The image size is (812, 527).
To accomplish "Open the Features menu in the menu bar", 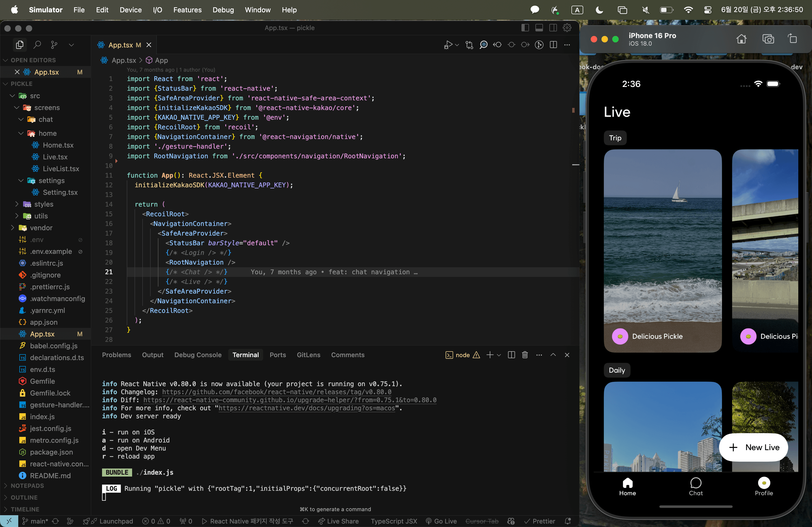I will [x=187, y=10].
